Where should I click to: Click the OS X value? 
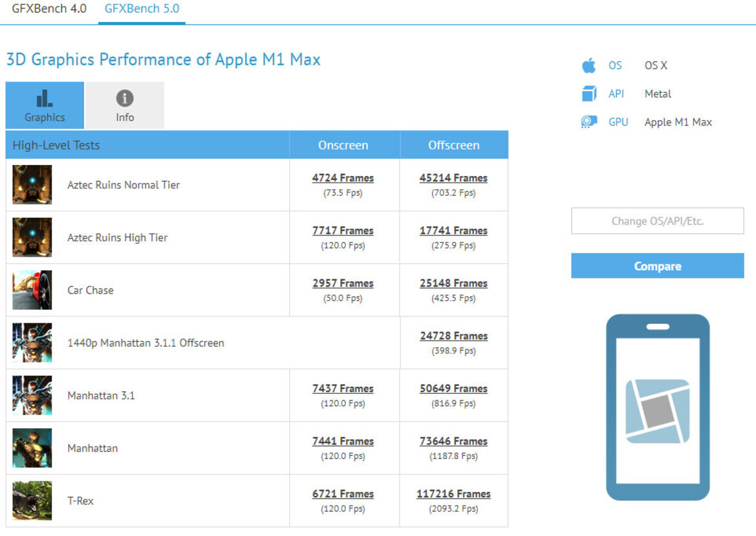(x=656, y=65)
